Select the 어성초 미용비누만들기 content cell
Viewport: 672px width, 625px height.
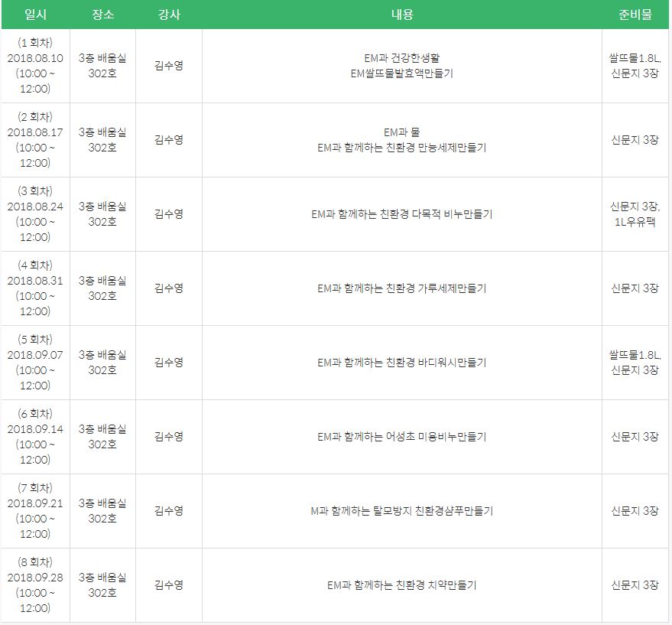pos(401,437)
